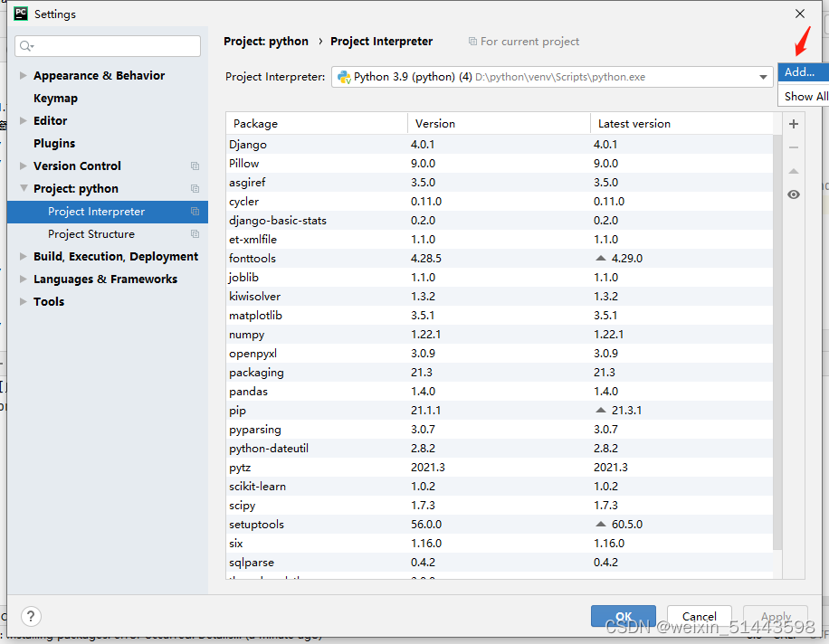
Task: Click the install package plus icon
Action: point(793,124)
